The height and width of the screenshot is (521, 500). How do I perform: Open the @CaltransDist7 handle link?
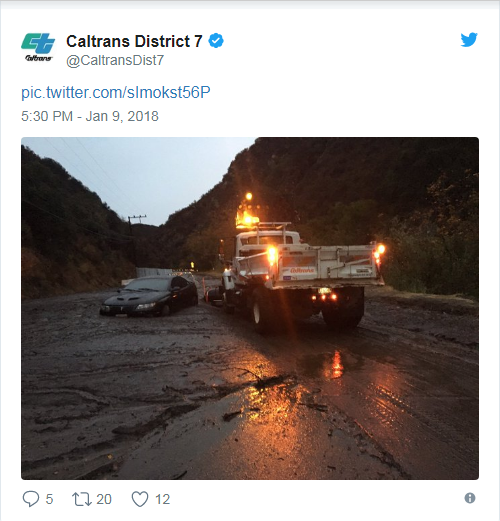[x=115, y=60]
